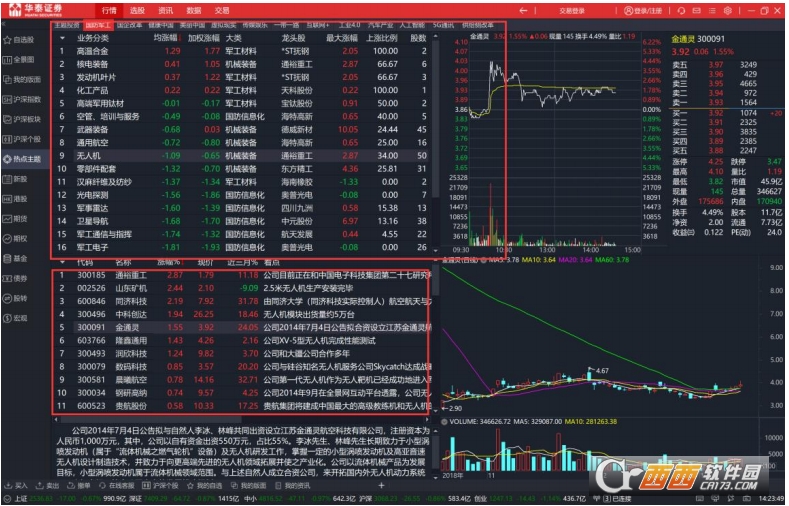789x506 pixels.
Task: Open 新股 in the sidebar
Action: 16,179
